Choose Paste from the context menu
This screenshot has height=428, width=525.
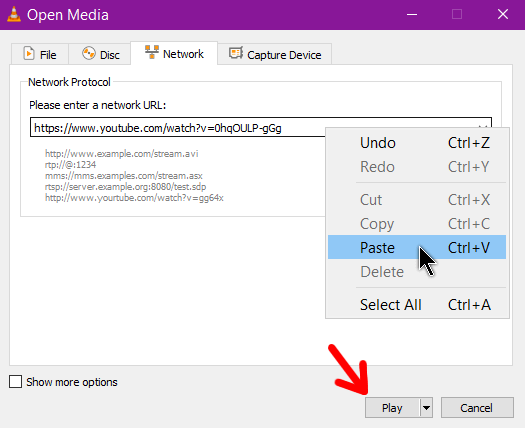click(417, 247)
